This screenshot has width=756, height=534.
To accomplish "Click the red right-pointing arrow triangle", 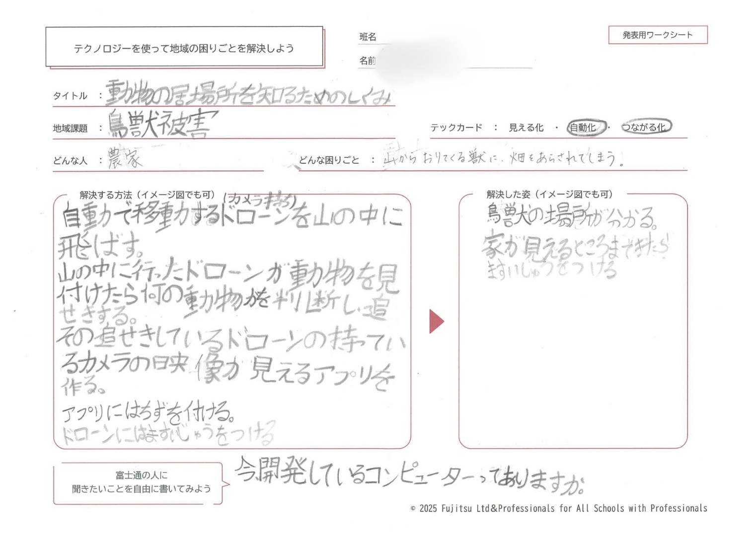I will 436,322.
